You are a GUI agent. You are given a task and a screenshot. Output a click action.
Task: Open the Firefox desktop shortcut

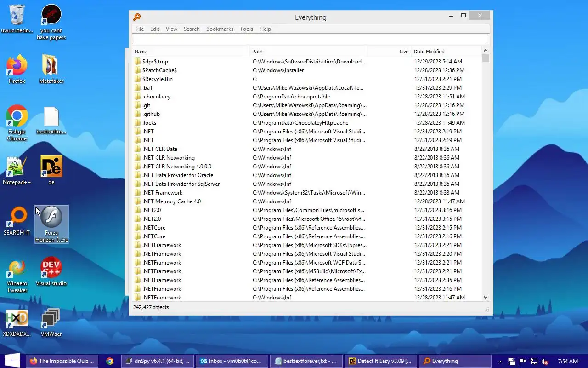tap(17, 69)
